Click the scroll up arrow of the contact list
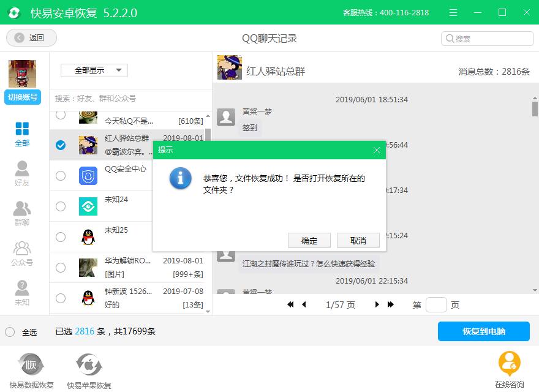Screen dimensions: 539x392 pyautogui.click(x=208, y=116)
